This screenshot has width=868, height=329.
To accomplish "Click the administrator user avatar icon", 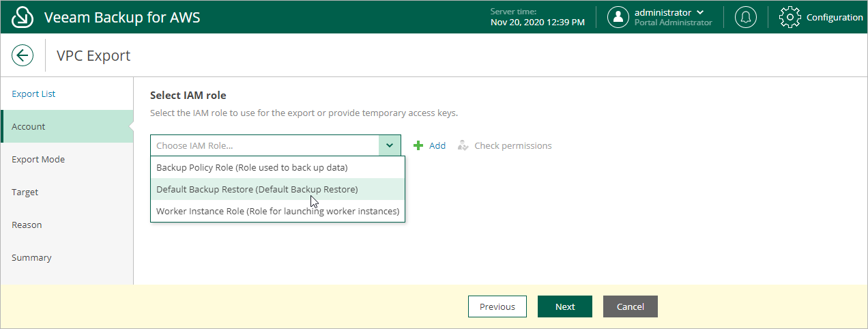I will (618, 17).
